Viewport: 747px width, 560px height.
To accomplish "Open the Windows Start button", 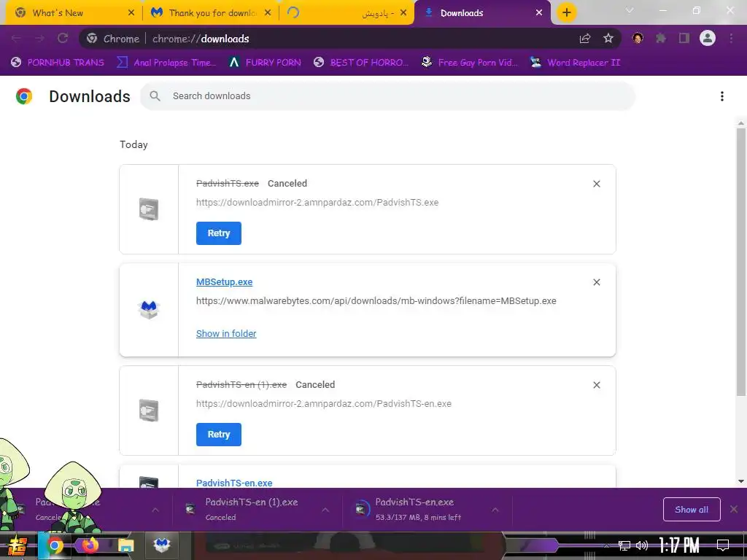I will pos(16,545).
